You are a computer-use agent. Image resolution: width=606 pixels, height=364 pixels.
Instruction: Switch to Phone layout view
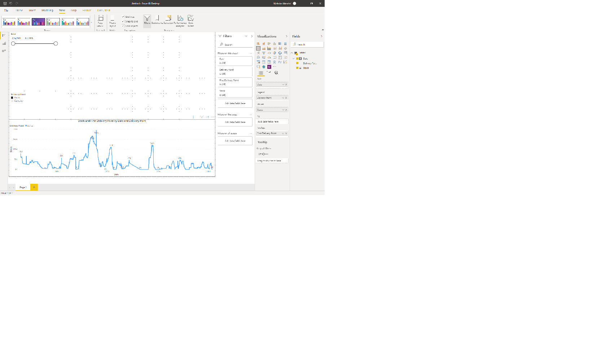click(x=113, y=21)
